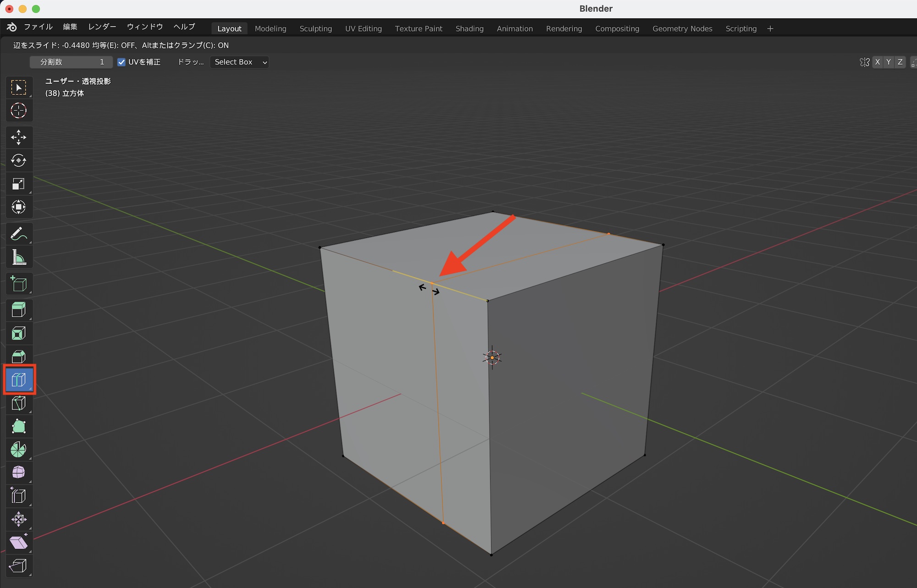Uncheck the UVを補正 checkbox
The width and height of the screenshot is (917, 588).
[122, 62]
